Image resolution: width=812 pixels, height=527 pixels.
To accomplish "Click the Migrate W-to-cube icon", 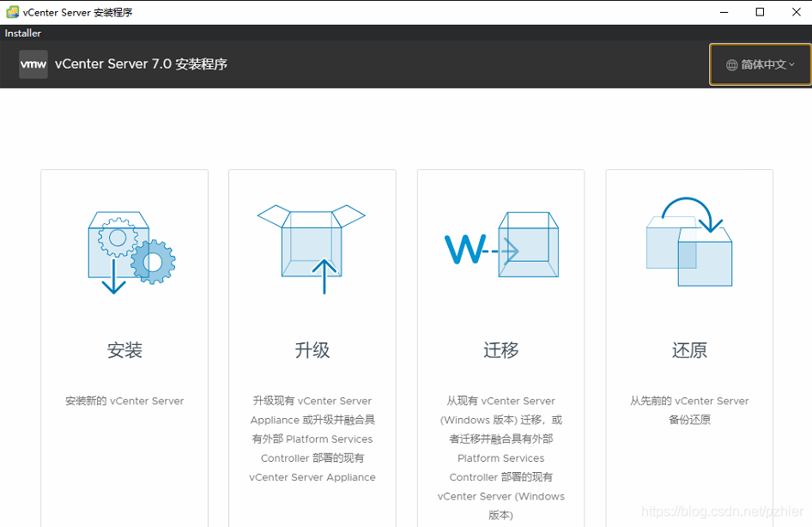I will (501, 245).
